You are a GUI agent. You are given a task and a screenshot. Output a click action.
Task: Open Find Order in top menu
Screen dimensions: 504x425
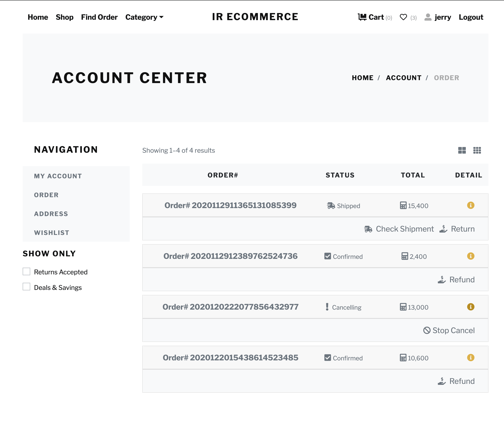tap(99, 17)
